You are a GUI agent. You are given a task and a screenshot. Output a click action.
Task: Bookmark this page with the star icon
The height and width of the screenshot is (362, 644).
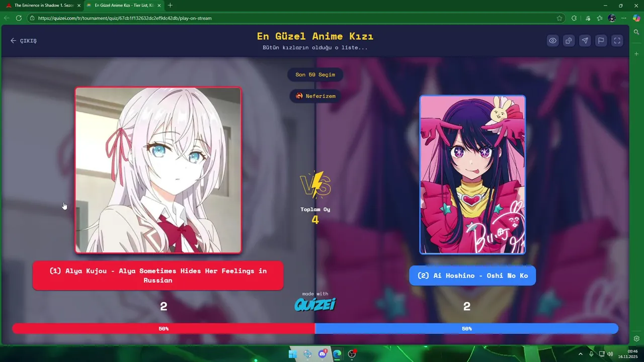(559, 18)
